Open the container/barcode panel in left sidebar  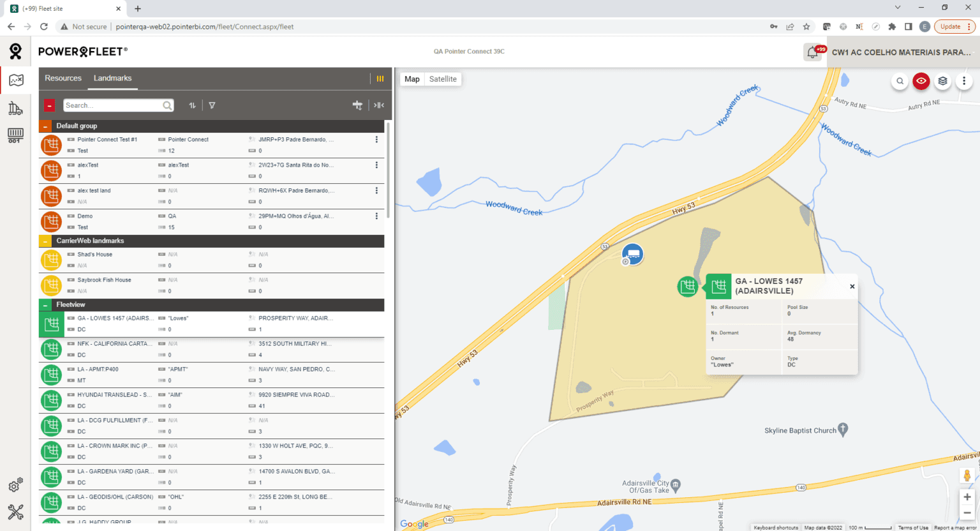16,135
